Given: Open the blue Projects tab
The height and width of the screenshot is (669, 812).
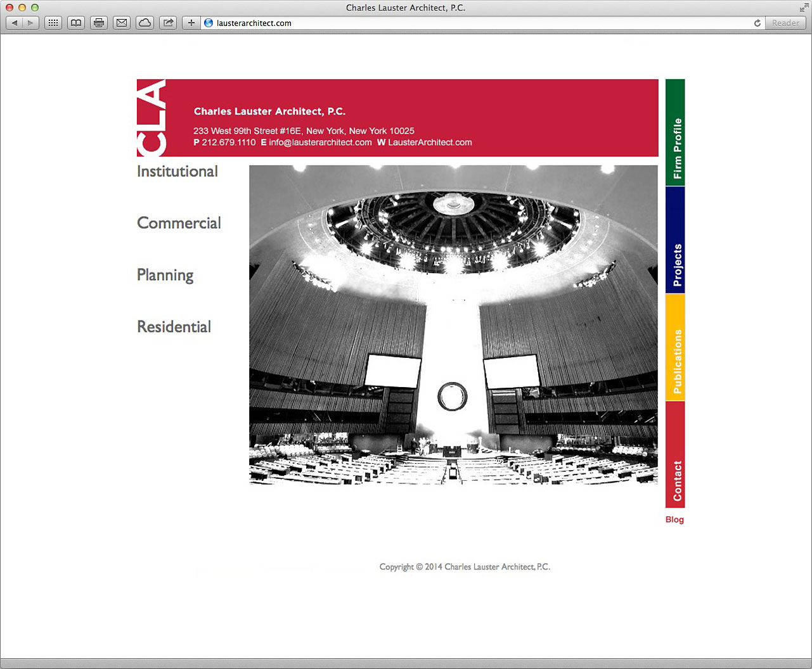Looking at the screenshot, I should pos(675,240).
